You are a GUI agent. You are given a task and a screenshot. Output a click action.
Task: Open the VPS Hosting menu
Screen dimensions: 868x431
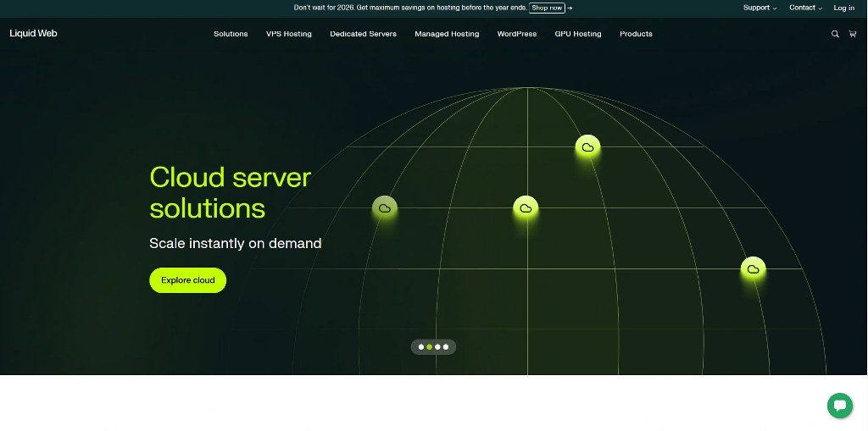click(x=289, y=34)
